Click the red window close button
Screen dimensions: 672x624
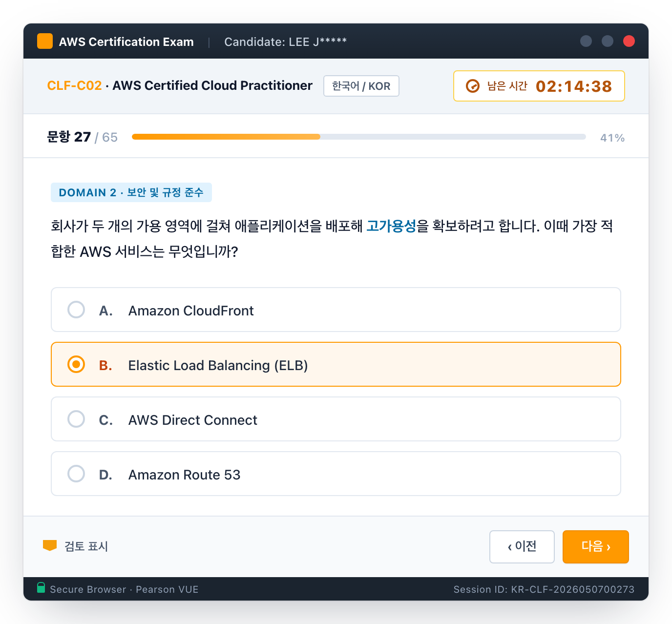629,41
